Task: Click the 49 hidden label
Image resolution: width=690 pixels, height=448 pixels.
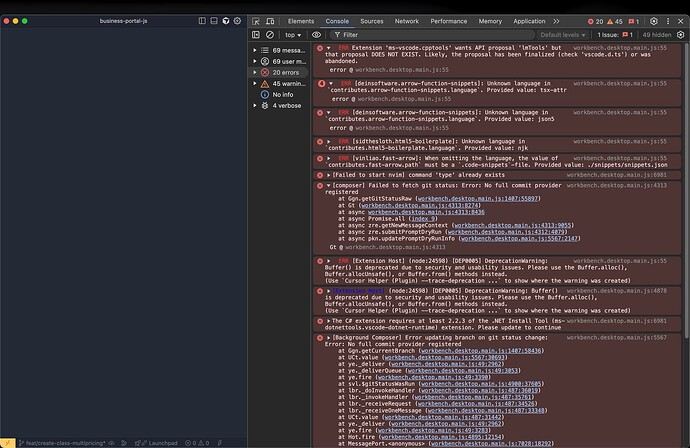Action: pos(657,35)
